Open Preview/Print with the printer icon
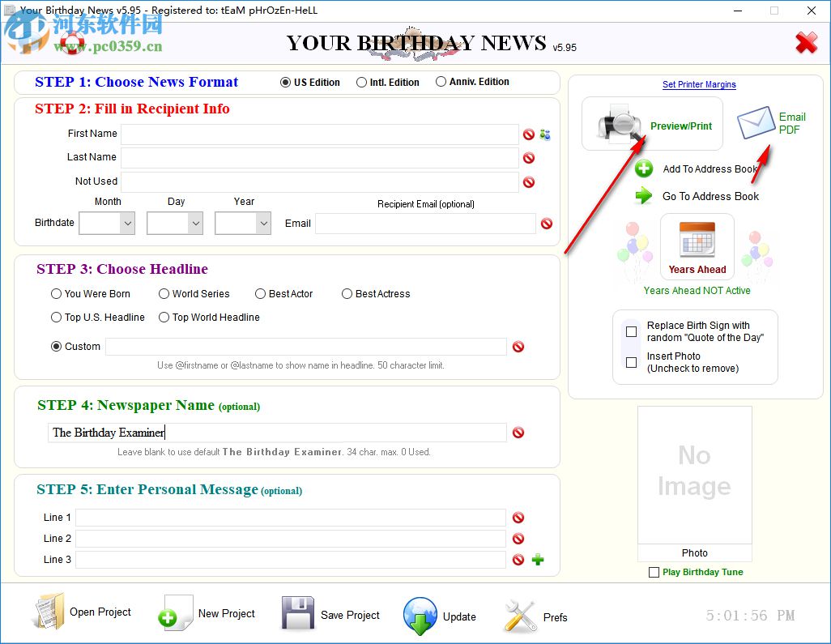The width and height of the screenshot is (831, 644). (620, 124)
